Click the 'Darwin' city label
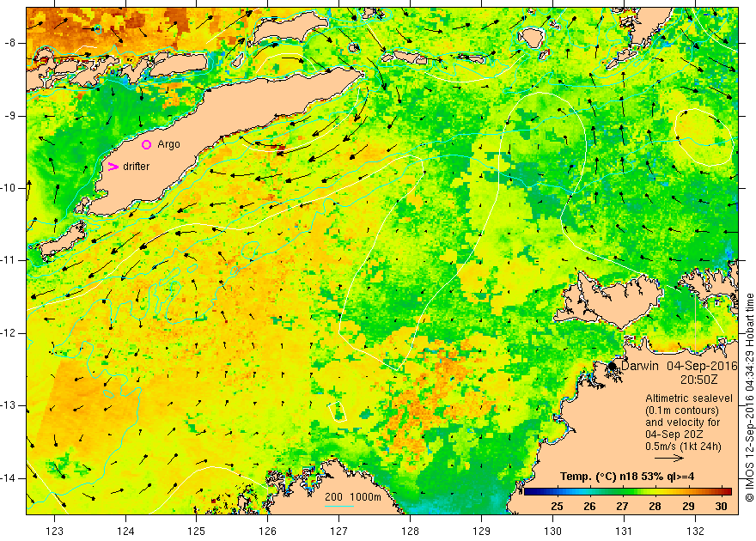This screenshot has height=541, width=756. point(640,366)
